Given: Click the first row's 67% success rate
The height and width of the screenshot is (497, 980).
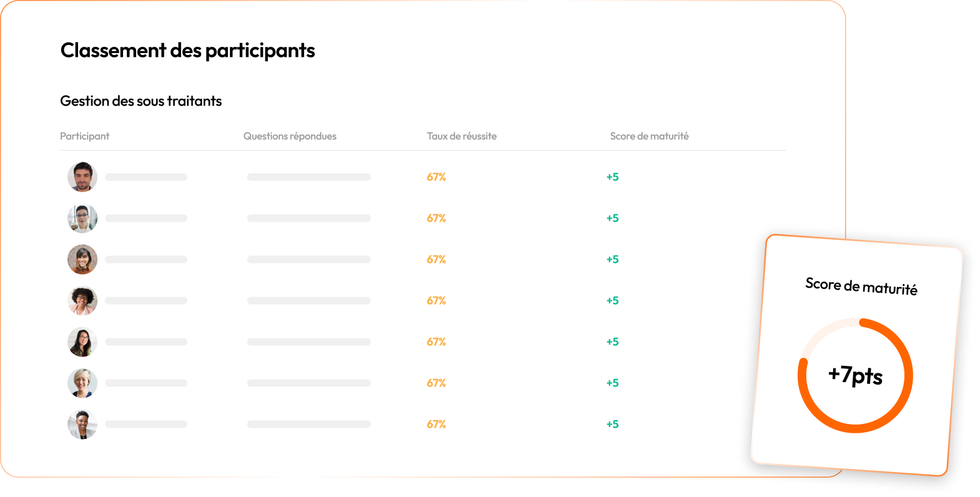Looking at the screenshot, I should [436, 177].
